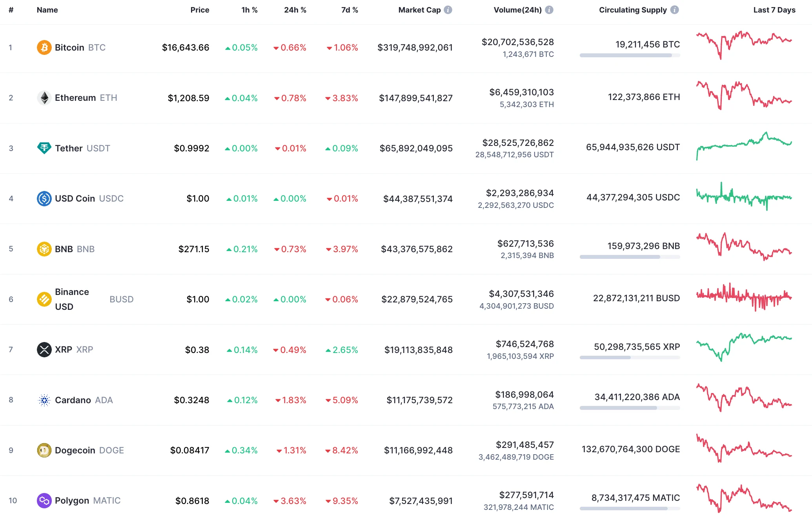The width and height of the screenshot is (812, 524).
Task: Click the BNB coin logo icon
Action: click(44, 249)
